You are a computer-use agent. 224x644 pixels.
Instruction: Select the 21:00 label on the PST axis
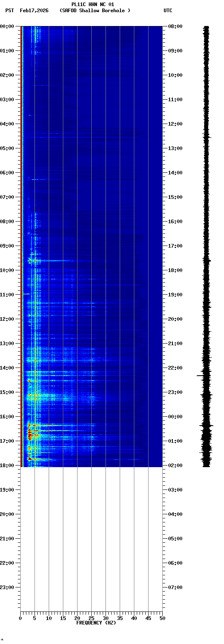tap(8, 539)
